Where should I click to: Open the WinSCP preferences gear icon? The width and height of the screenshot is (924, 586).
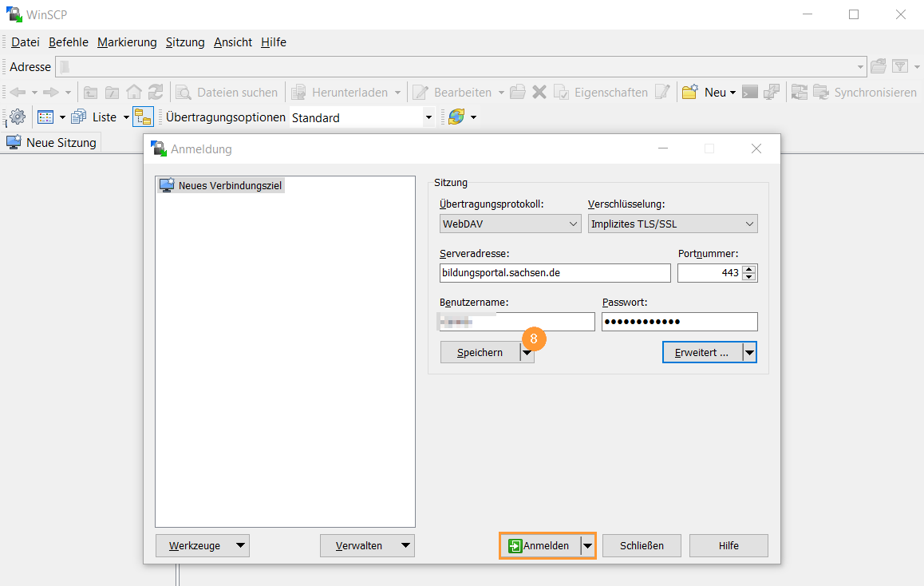coord(16,117)
